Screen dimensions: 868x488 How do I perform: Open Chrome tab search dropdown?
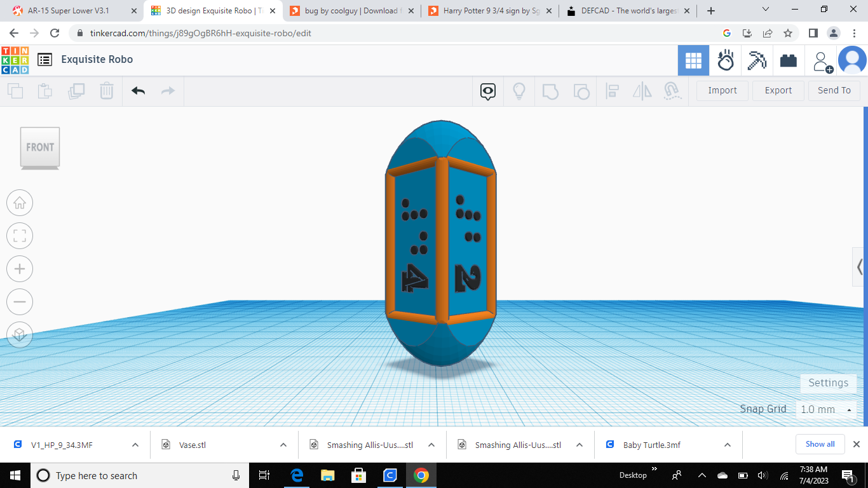click(765, 10)
